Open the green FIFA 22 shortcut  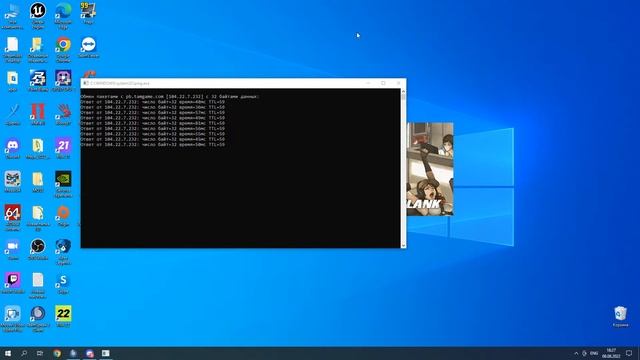(63, 315)
